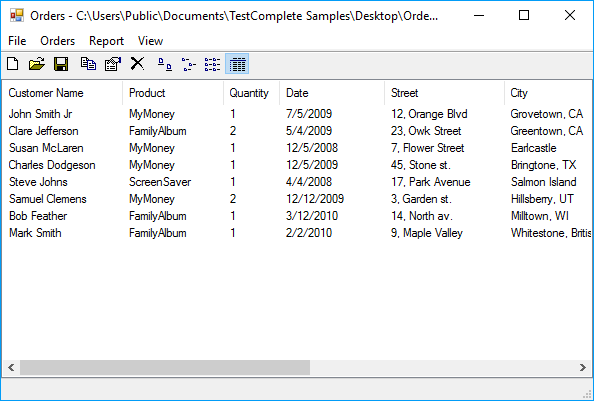The width and height of the screenshot is (594, 401).
Task: Open the Orders menu
Action: coord(58,41)
